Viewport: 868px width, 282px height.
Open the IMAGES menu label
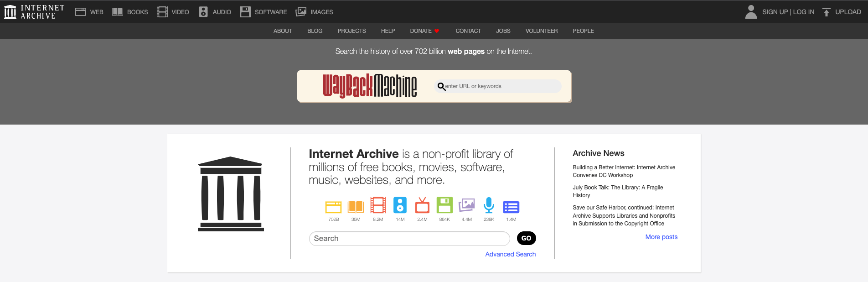point(322,12)
